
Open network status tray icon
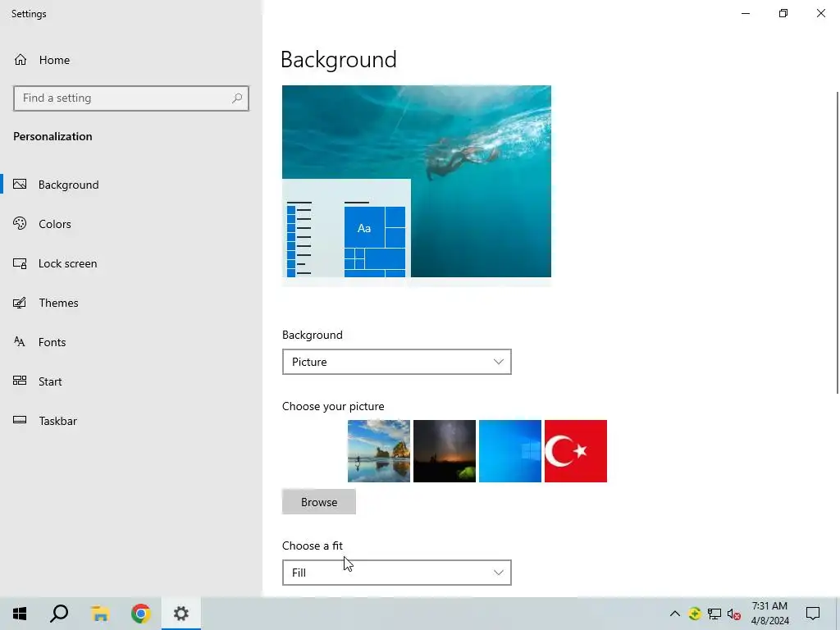click(714, 614)
